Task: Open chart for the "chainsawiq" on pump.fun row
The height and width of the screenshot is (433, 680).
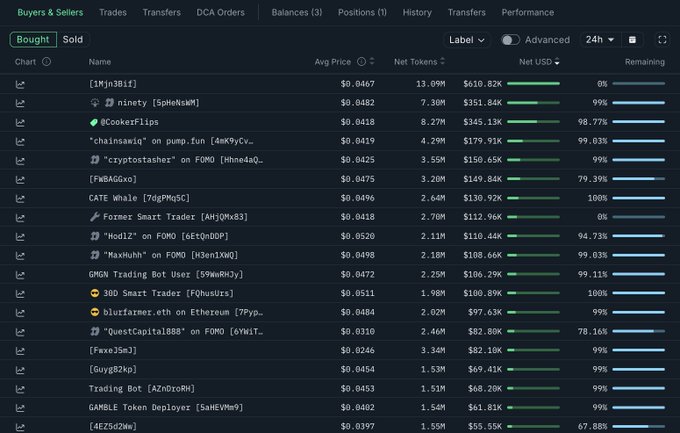Action: [20, 141]
